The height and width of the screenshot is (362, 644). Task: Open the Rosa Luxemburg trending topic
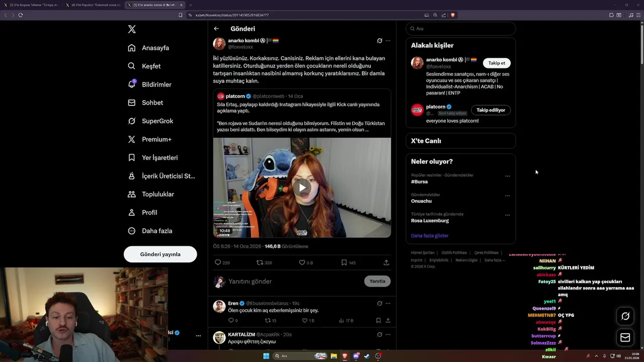[x=430, y=221]
